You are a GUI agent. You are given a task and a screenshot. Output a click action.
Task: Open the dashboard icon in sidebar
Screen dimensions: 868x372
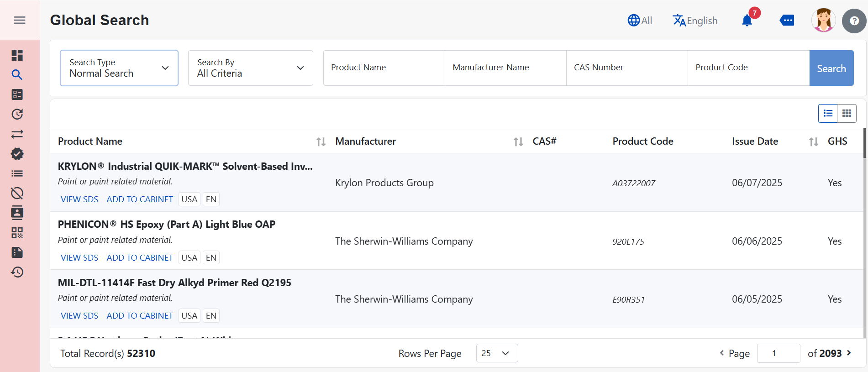click(17, 55)
